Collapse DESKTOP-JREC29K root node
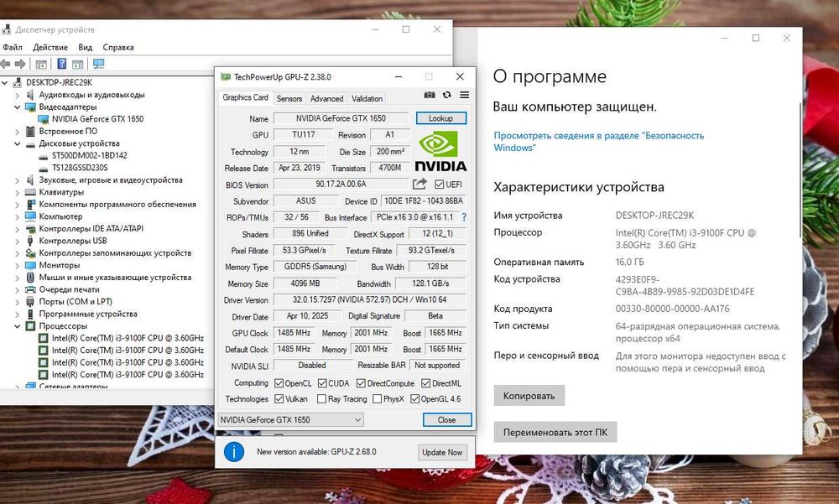This screenshot has width=839, height=504. coord(5,83)
